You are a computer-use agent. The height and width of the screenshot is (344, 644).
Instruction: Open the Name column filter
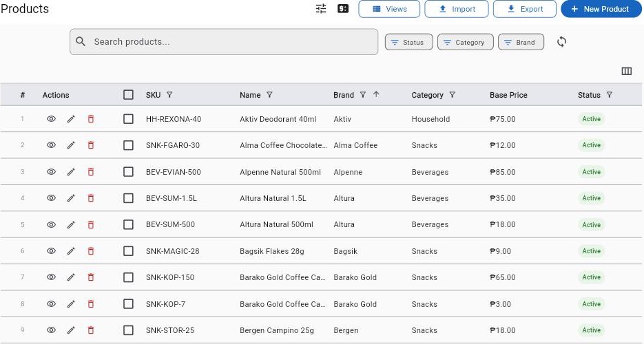[x=269, y=95]
